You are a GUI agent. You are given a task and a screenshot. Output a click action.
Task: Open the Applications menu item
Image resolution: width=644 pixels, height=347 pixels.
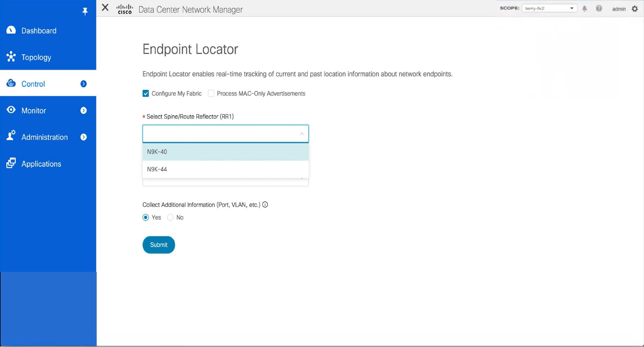coord(48,164)
